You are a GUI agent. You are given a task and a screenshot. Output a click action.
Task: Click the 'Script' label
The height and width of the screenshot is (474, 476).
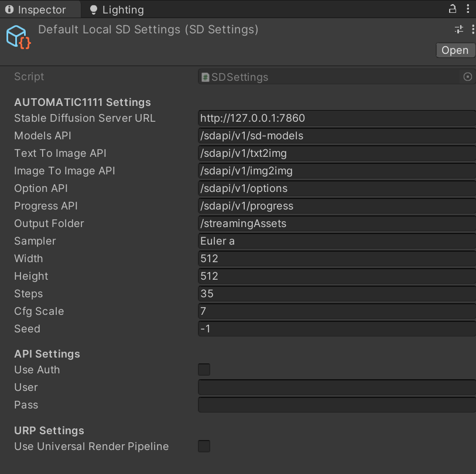pyautogui.click(x=29, y=77)
